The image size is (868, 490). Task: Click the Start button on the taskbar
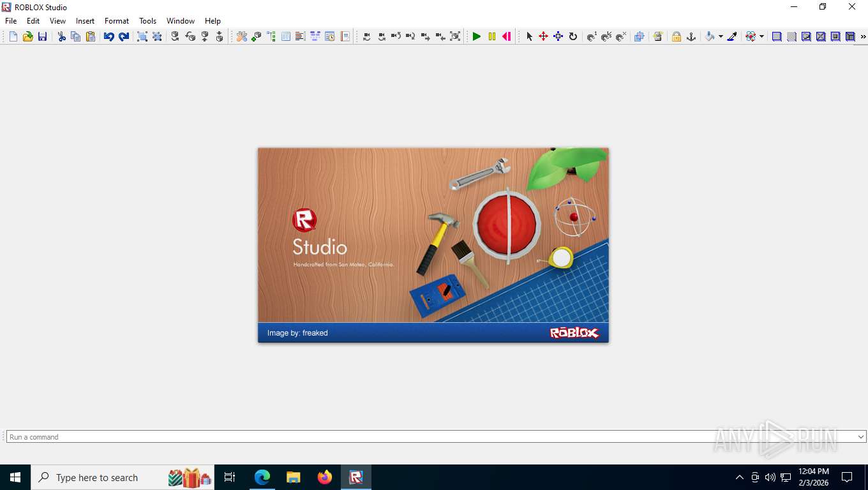coord(15,477)
